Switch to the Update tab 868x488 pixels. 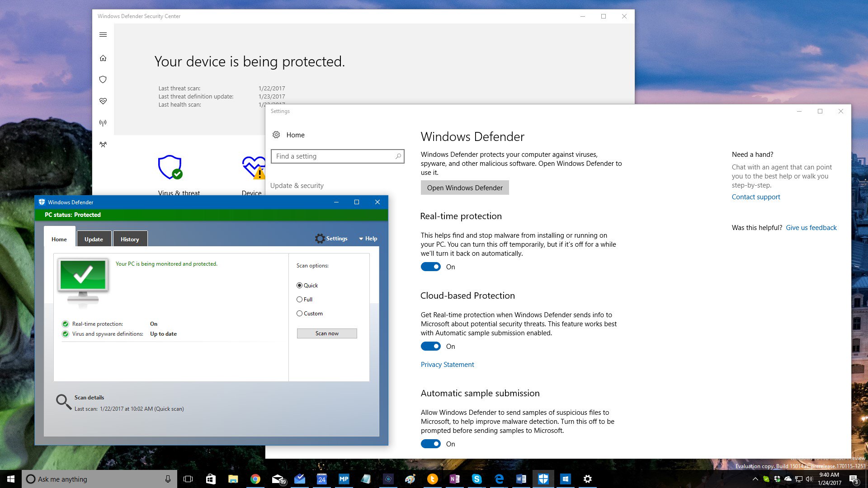(94, 239)
